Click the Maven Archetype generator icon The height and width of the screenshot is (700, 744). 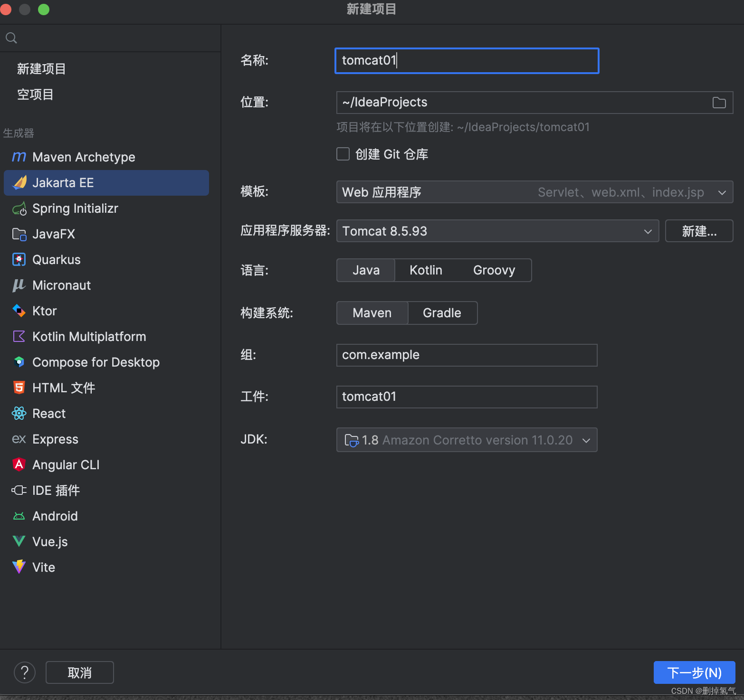point(19,157)
